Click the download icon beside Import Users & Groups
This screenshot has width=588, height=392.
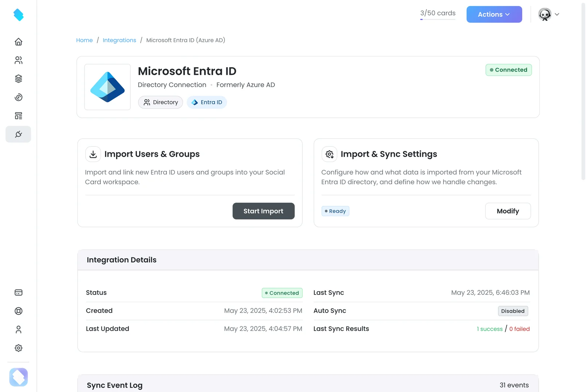point(93,154)
